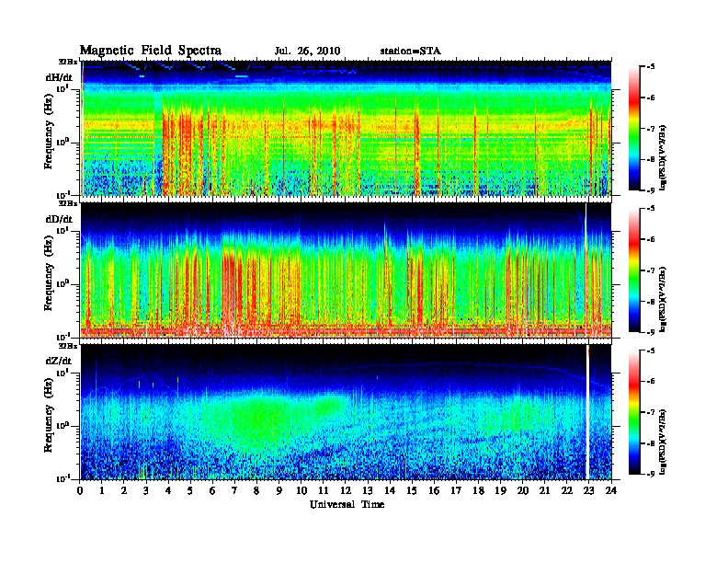Click the color bar beside the dD/dt spectrogram
This screenshot has height=563, width=728.
(x=634, y=270)
